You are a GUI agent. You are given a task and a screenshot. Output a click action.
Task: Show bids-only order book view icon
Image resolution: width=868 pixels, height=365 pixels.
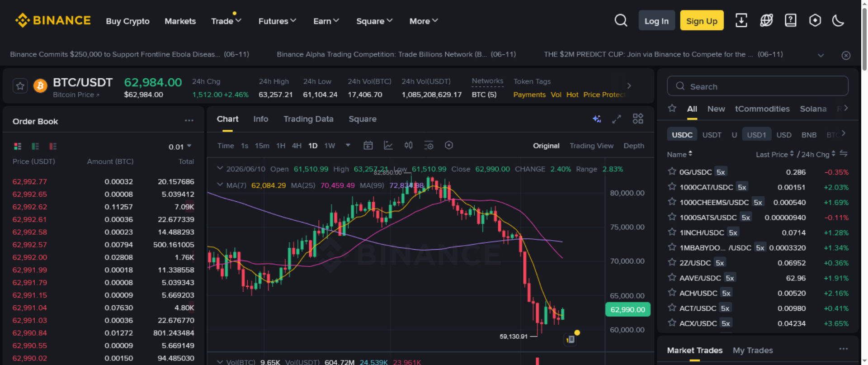35,146
